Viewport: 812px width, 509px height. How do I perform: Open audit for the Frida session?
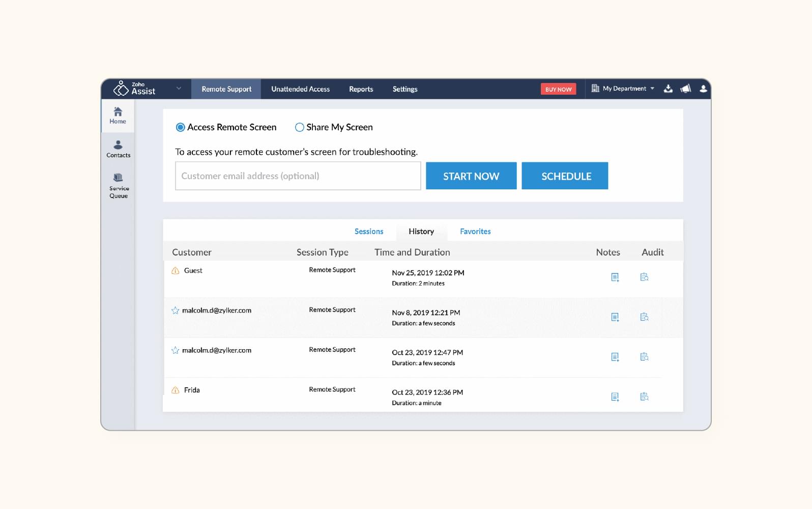[x=644, y=396]
